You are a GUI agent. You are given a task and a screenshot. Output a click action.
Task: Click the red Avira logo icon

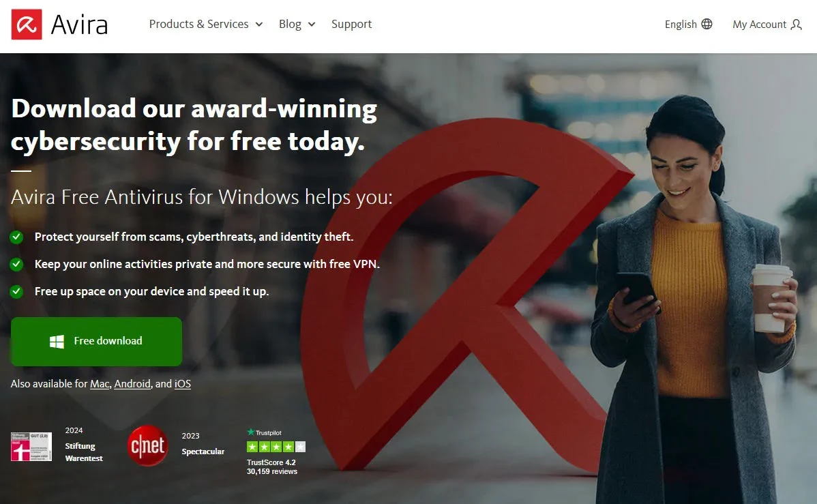point(27,24)
